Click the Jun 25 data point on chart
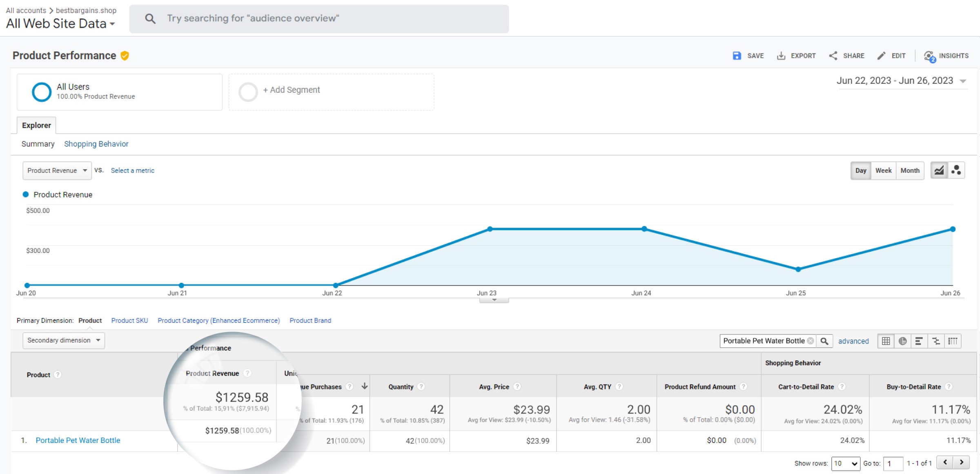980x474 pixels. coord(798,269)
